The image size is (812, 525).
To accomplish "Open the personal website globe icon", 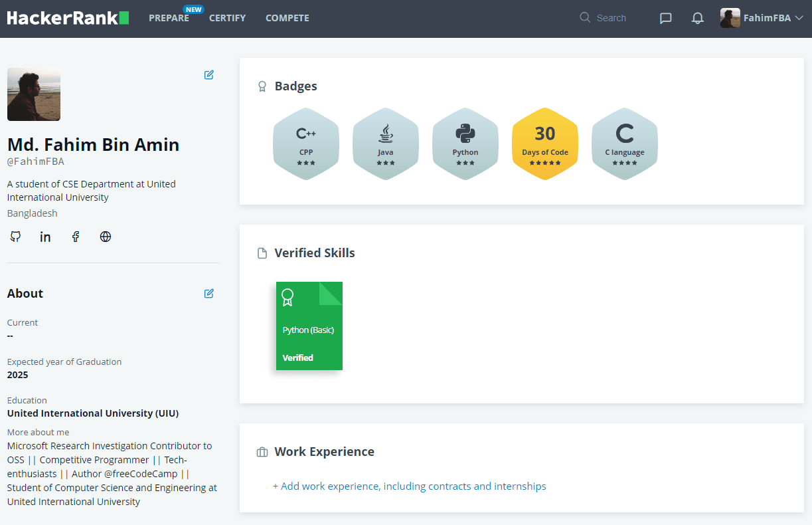I will (106, 237).
